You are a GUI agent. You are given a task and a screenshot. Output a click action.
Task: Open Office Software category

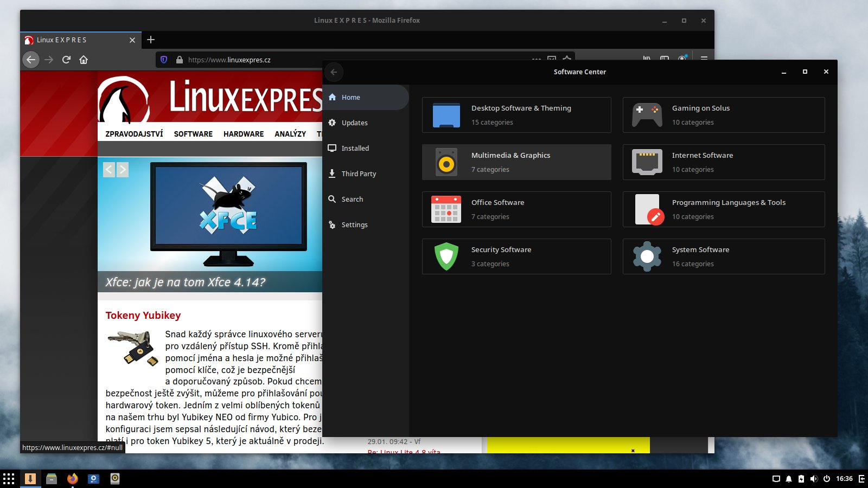[x=516, y=209]
